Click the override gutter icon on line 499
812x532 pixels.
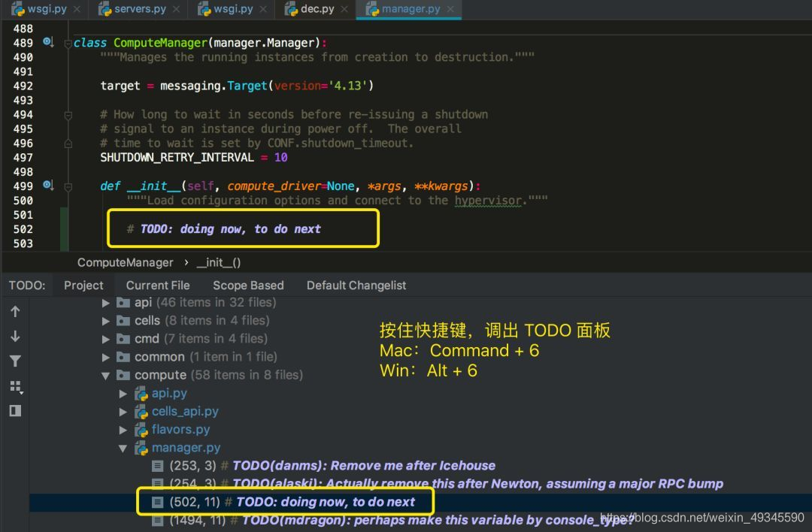[x=48, y=185]
